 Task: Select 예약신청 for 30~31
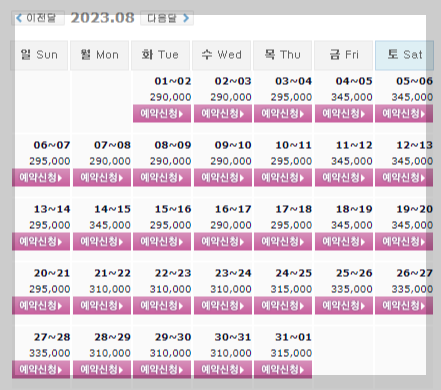223,370
